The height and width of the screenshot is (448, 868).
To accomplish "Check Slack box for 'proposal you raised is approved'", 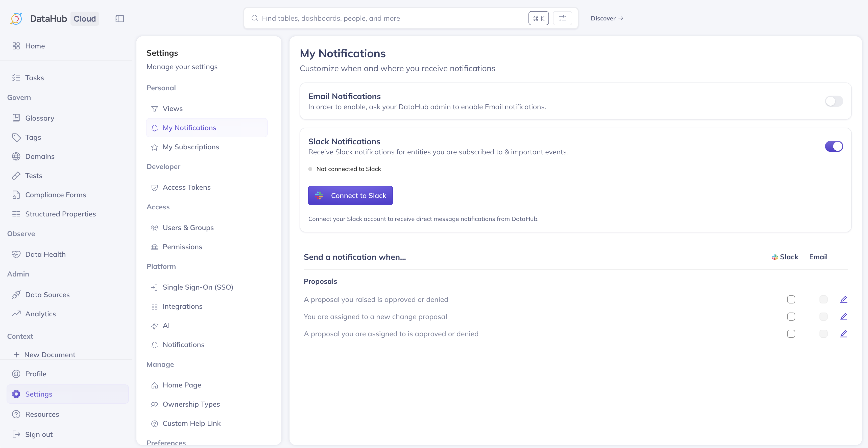I will click(x=791, y=299).
